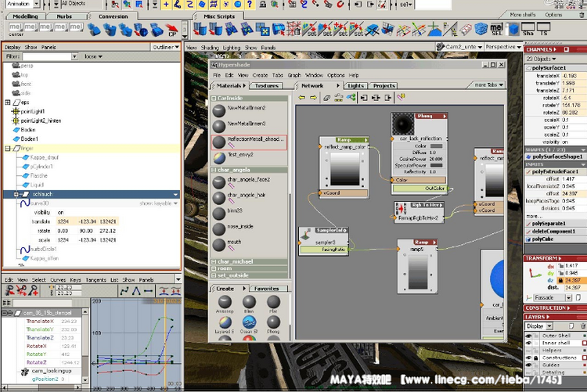This screenshot has width=587, height=392.
Task: Expand the CONSTRUCTION panel header
Action: pyautogui.click(x=555, y=308)
